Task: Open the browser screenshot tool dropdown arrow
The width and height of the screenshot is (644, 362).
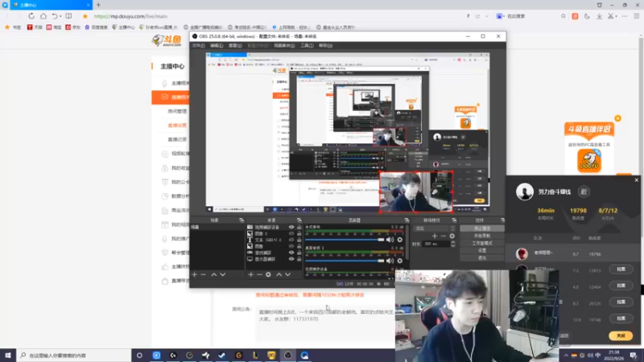Action: pos(616,16)
